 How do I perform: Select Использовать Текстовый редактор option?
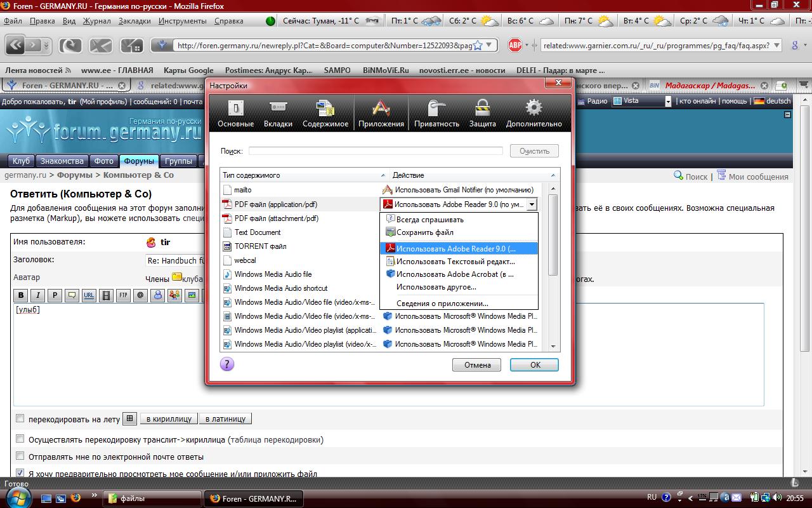coord(459,261)
